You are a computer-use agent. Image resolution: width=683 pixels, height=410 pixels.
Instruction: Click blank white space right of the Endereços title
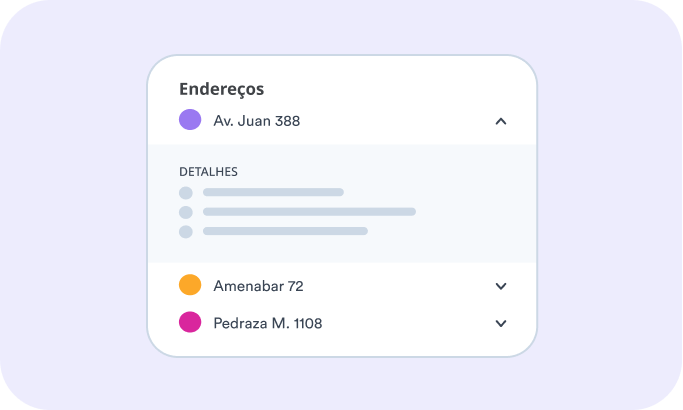click(400, 89)
